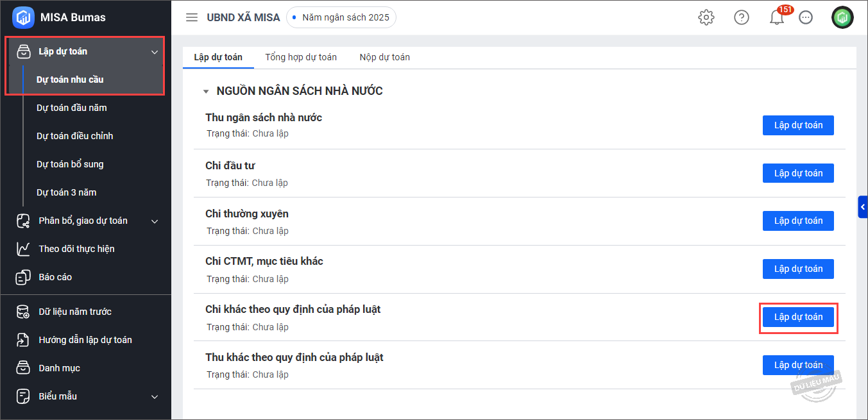Select Dự toán đầu năm in sidebar
868x420 pixels.
72,108
